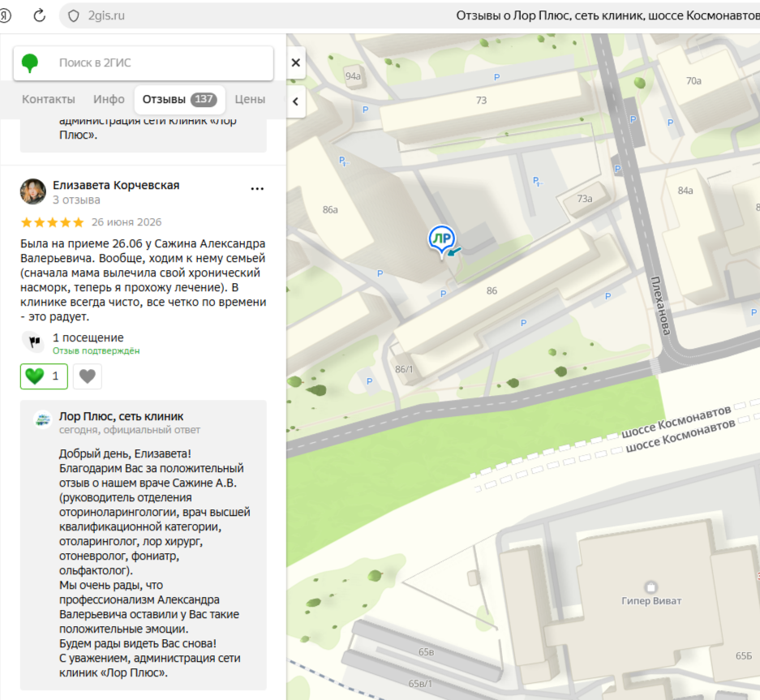Image resolution: width=760 pixels, height=700 pixels.
Task: Click the '3 отзыва' reviewer count
Action: [76, 200]
